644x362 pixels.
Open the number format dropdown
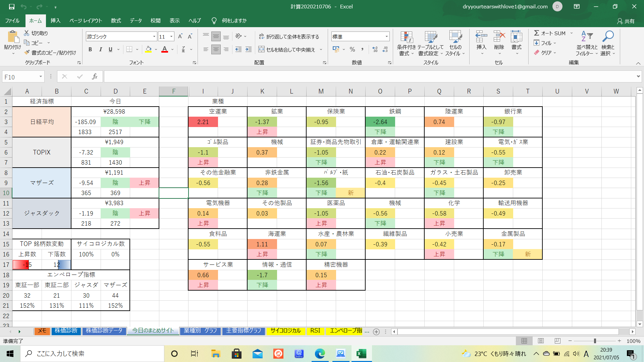coord(386,37)
